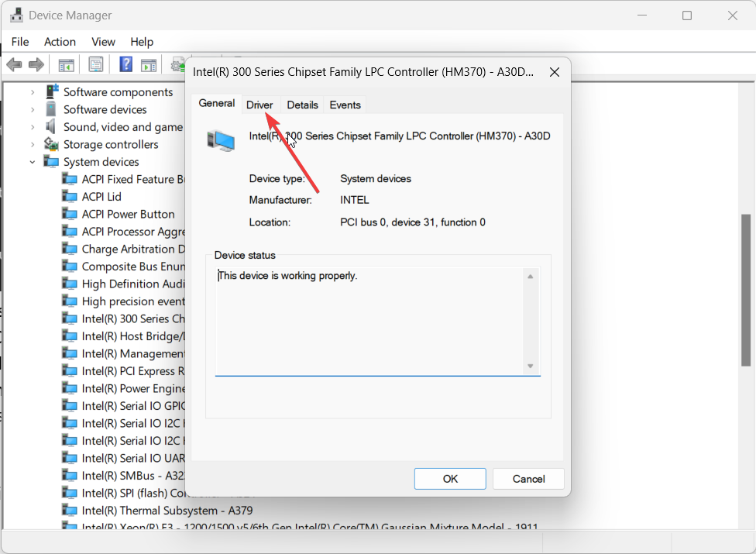Open the Action menu

pyautogui.click(x=60, y=42)
